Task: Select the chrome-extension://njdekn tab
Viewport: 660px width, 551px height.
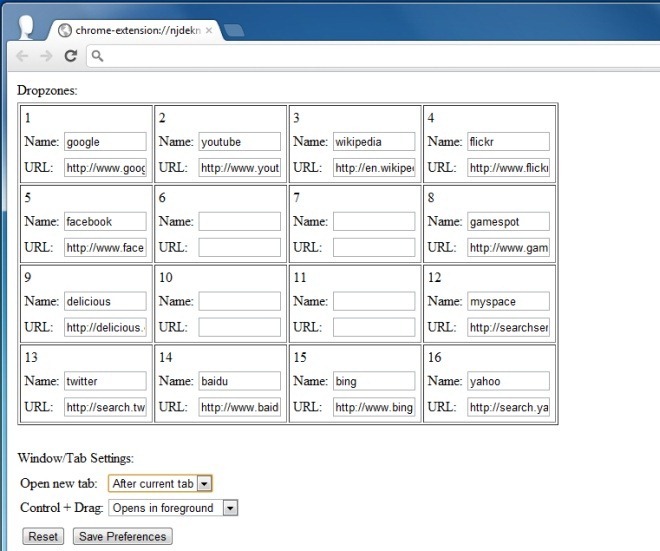Action: (135, 30)
